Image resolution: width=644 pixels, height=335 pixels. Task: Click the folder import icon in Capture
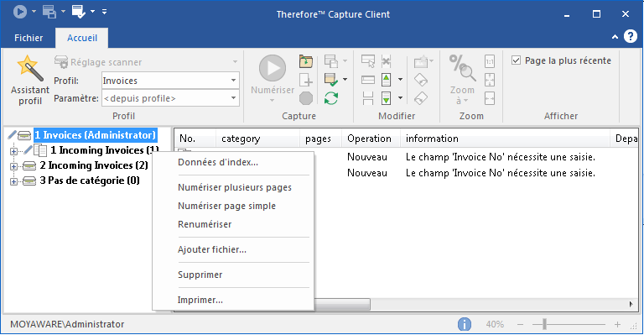306,61
